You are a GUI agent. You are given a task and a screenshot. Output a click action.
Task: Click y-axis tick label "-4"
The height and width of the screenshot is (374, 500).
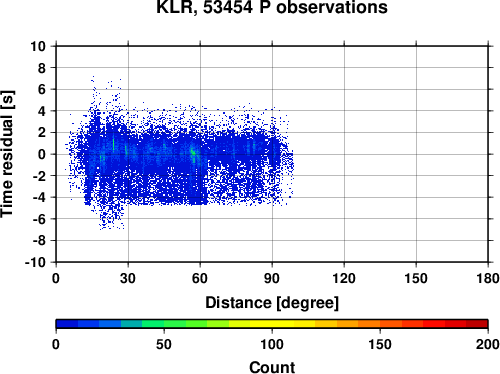pyautogui.click(x=39, y=198)
